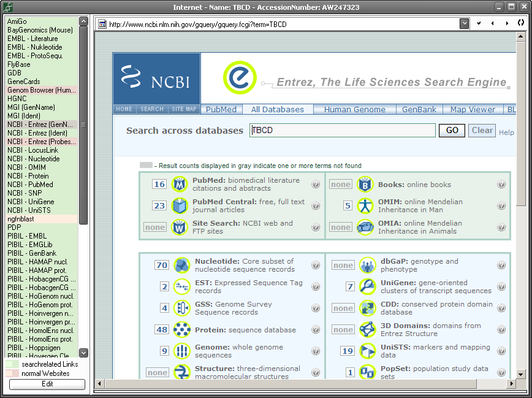Click the help icon next to OMIM

501,206
